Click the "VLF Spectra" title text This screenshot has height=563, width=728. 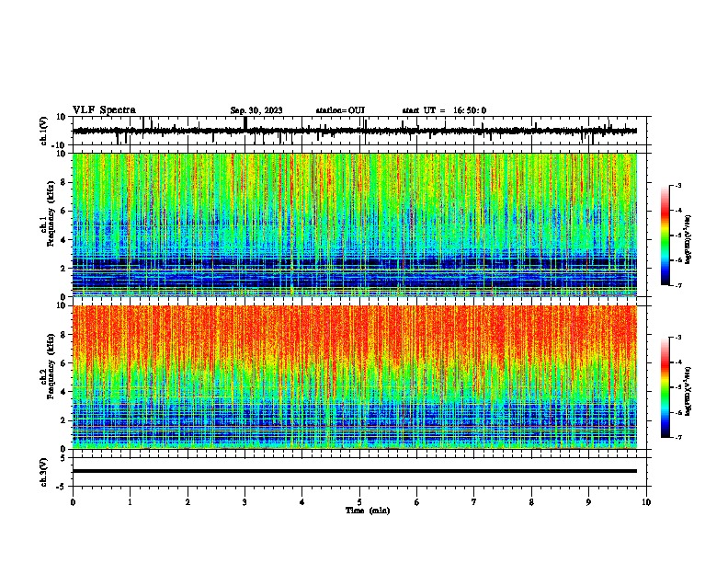coord(104,110)
